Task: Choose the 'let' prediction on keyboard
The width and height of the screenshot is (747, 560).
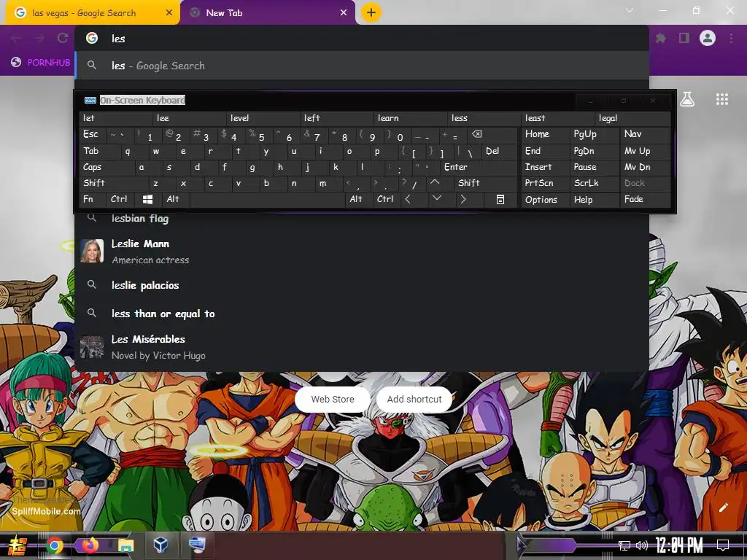Action: tap(116, 118)
